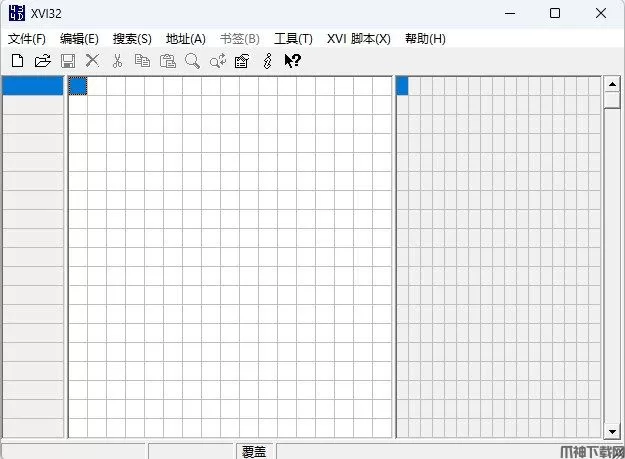This screenshot has height=459, width=625.
Task: Open the 工具(T) menu
Action: pyautogui.click(x=293, y=38)
